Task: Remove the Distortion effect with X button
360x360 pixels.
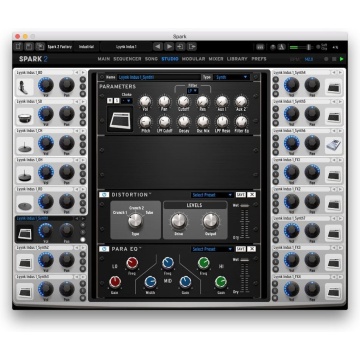Action: click(252, 195)
